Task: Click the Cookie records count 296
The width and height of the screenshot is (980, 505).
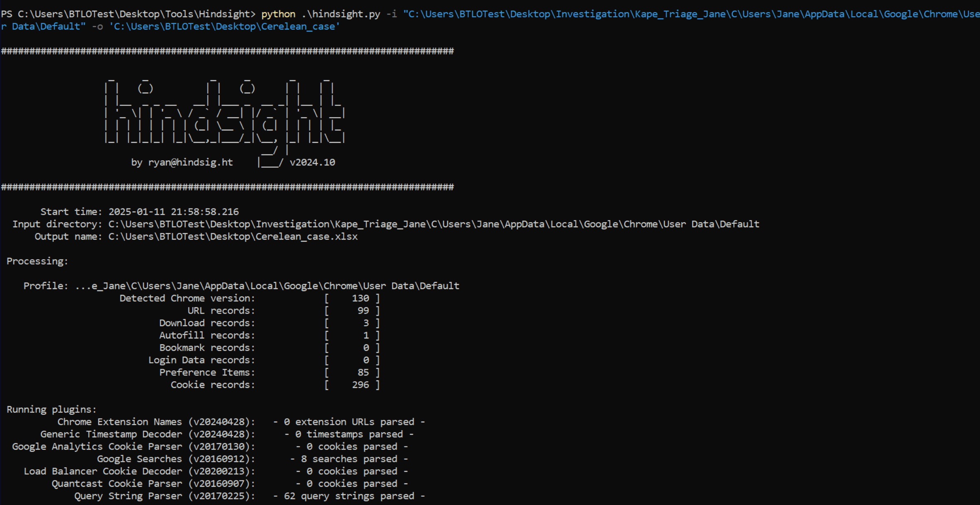Action: pyautogui.click(x=360, y=385)
